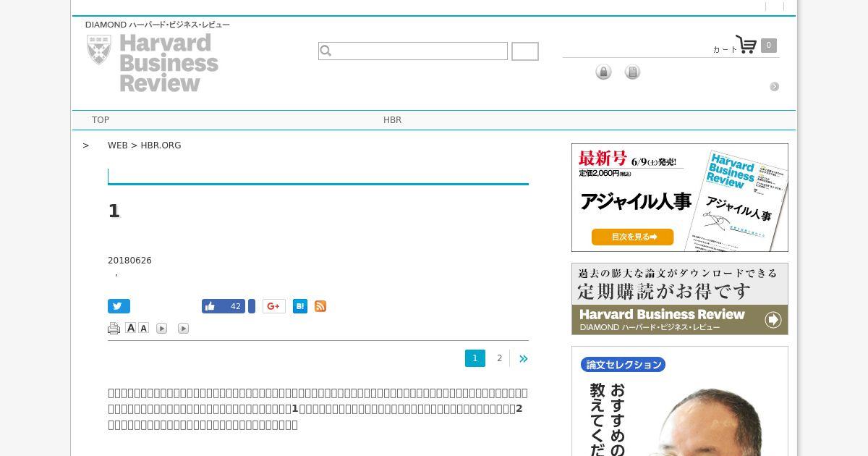Screen dimensions: 868x456
Task: Click the round arrow on the subscription banner
Action: [773, 320]
